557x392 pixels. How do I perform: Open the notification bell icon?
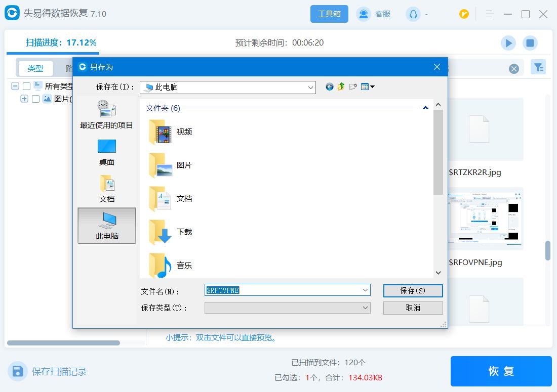point(412,14)
